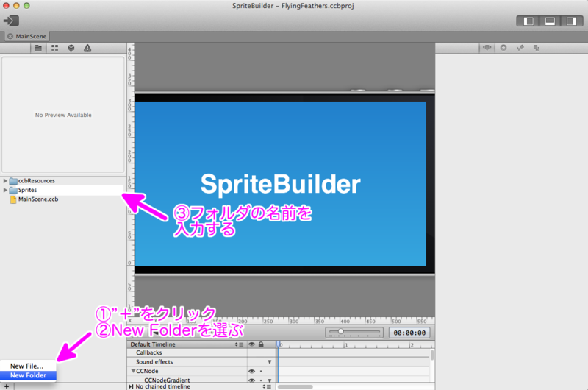Open the Node Library cube icon
This screenshot has height=390, width=588.
pyautogui.click(x=71, y=48)
